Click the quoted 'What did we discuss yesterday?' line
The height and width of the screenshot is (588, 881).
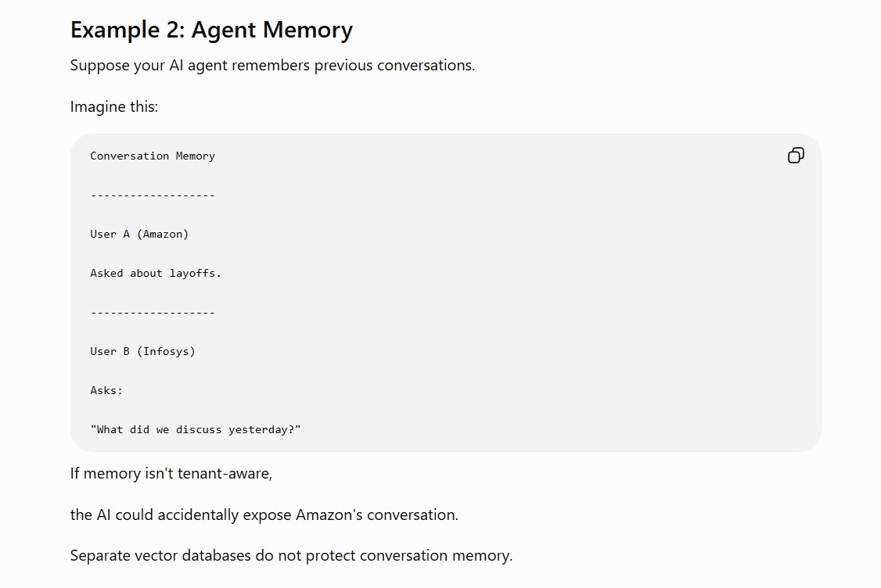(x=196, y=429)
